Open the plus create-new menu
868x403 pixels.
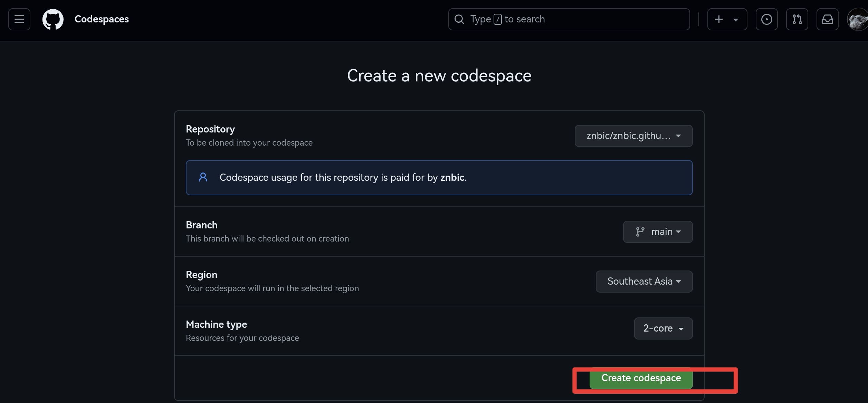click(727, 19)
